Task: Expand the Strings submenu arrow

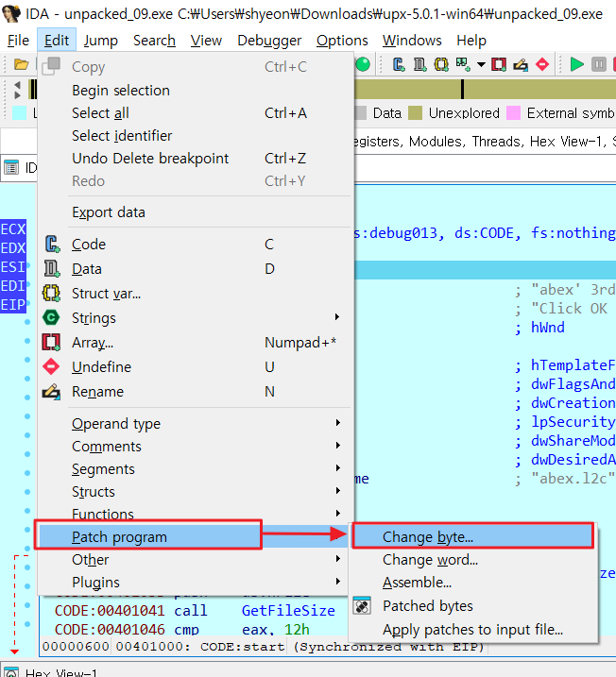Action: (338, 317)
